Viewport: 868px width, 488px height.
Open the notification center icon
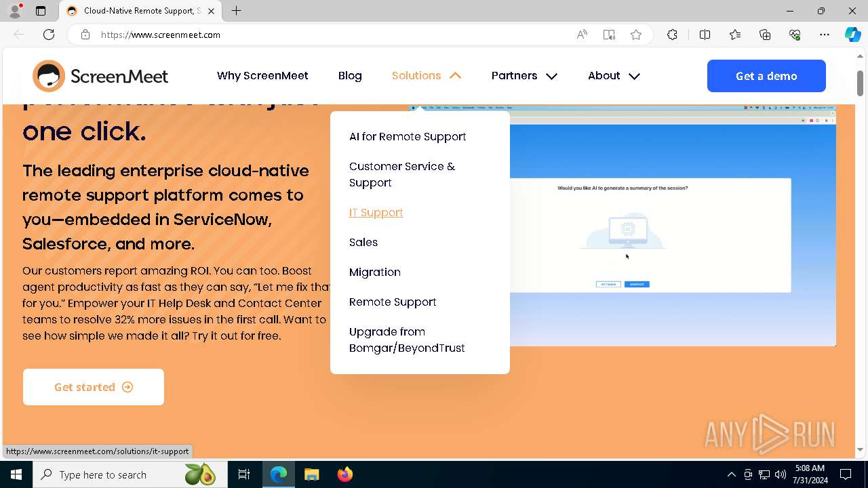(846, 474)
